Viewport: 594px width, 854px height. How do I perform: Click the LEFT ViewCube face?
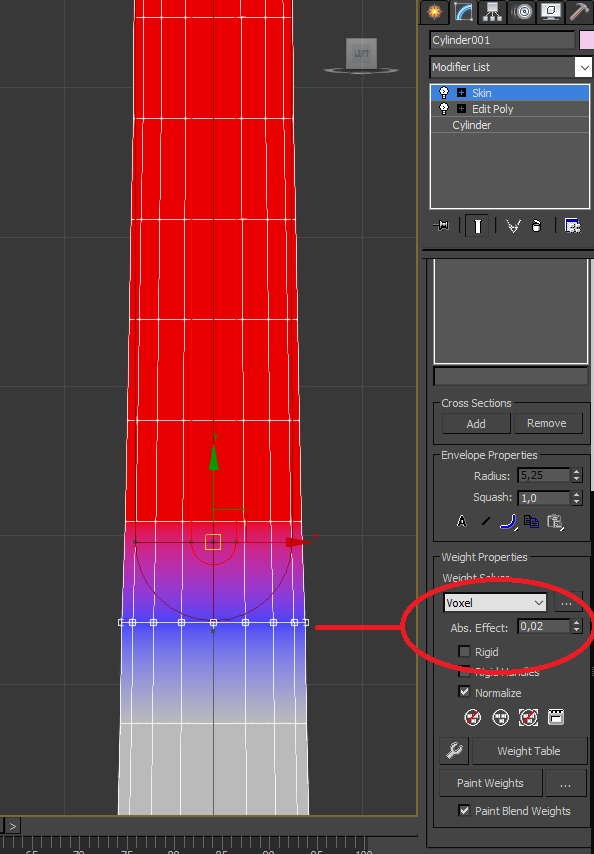click(362, 53)
